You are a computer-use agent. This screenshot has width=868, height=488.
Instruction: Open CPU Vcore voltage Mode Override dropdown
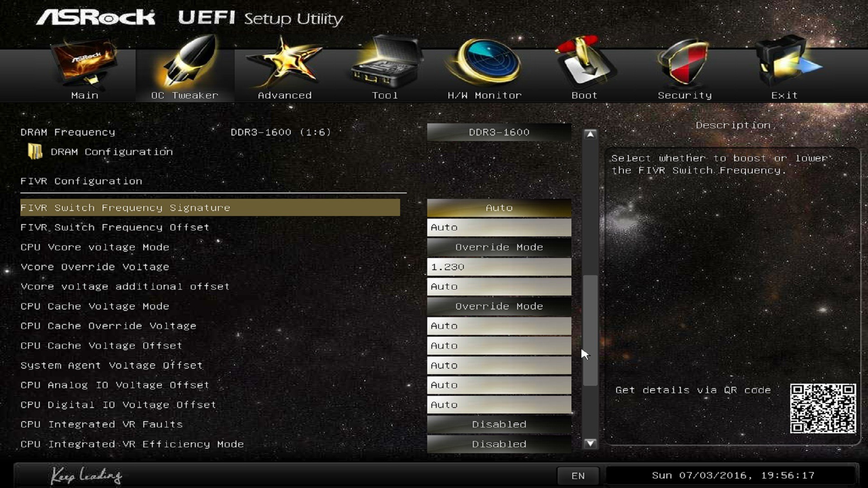(499, 247)
